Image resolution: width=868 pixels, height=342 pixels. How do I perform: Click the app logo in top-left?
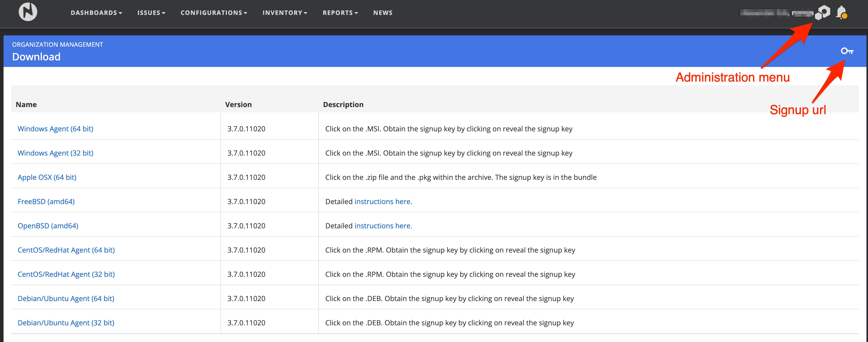28,12
